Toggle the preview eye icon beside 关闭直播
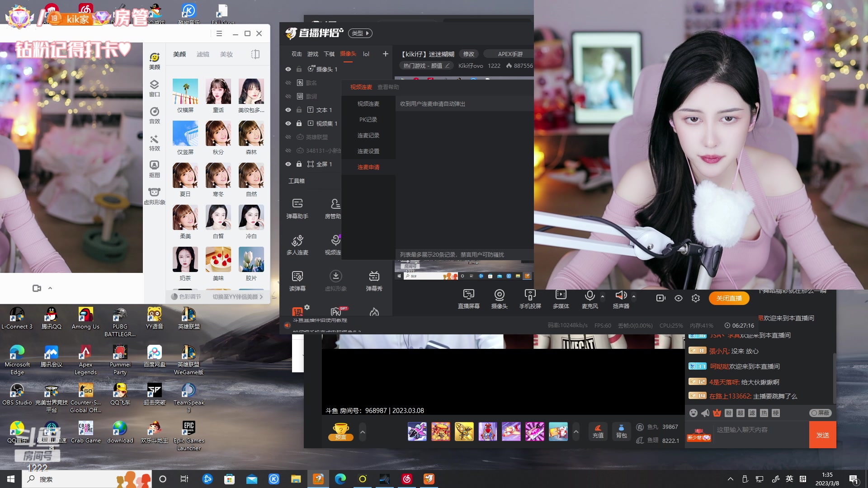 [x=678, y=298]
